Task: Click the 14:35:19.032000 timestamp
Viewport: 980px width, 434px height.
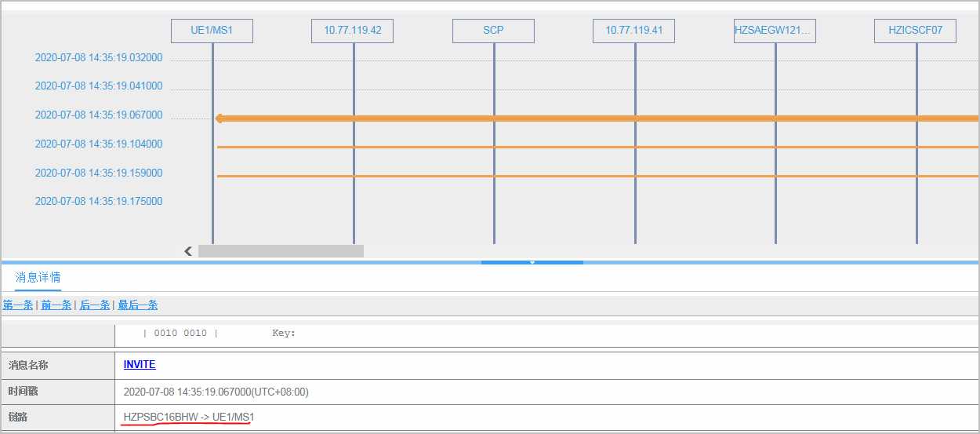Action: click(x=99, y=58)
